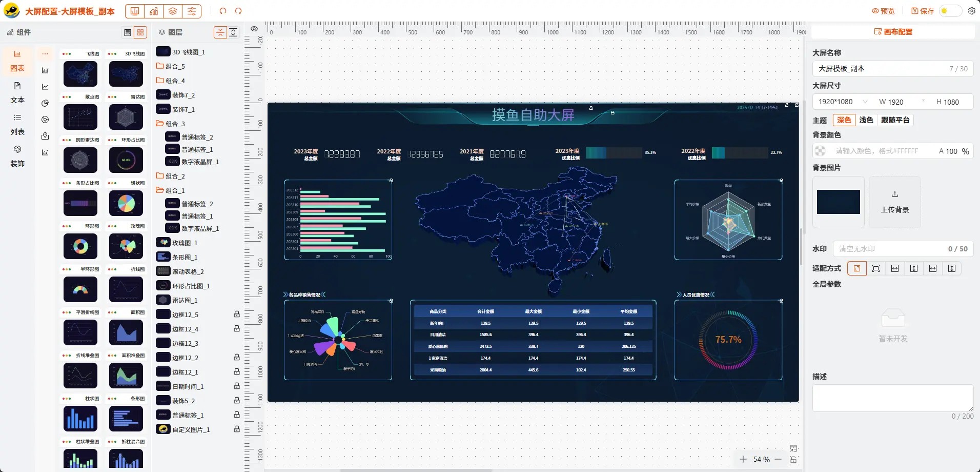The height and width of the screenshot is (472, 980).
Task: Click collapse all layers icon
Action: 220,32
